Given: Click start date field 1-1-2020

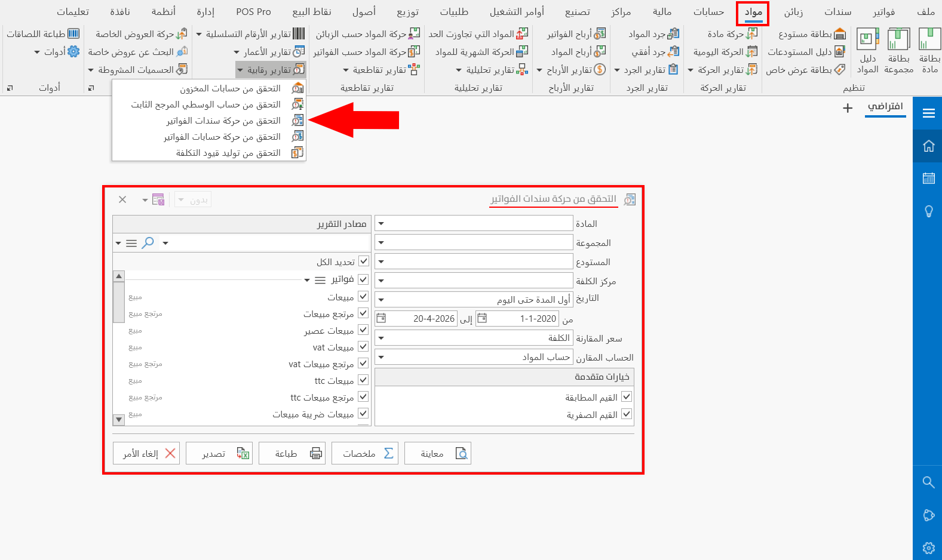Looking at the screenshot, I should tap(517, 319).
